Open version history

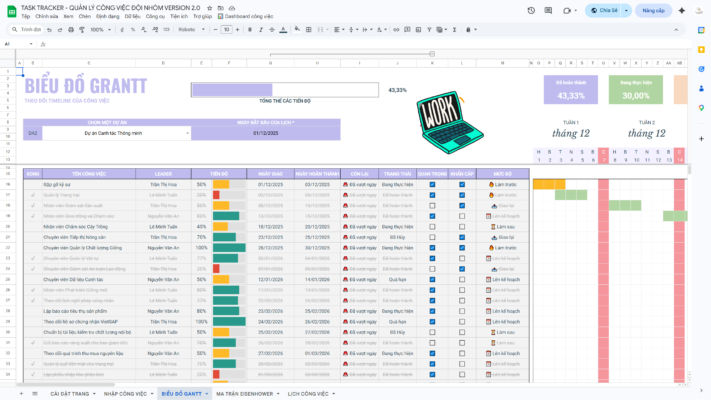point(531,10)
